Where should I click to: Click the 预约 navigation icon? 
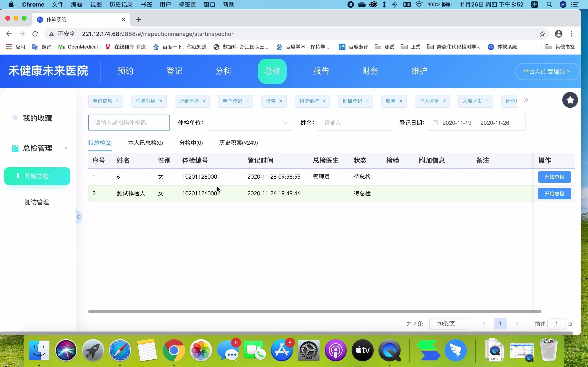pos(125,71)
